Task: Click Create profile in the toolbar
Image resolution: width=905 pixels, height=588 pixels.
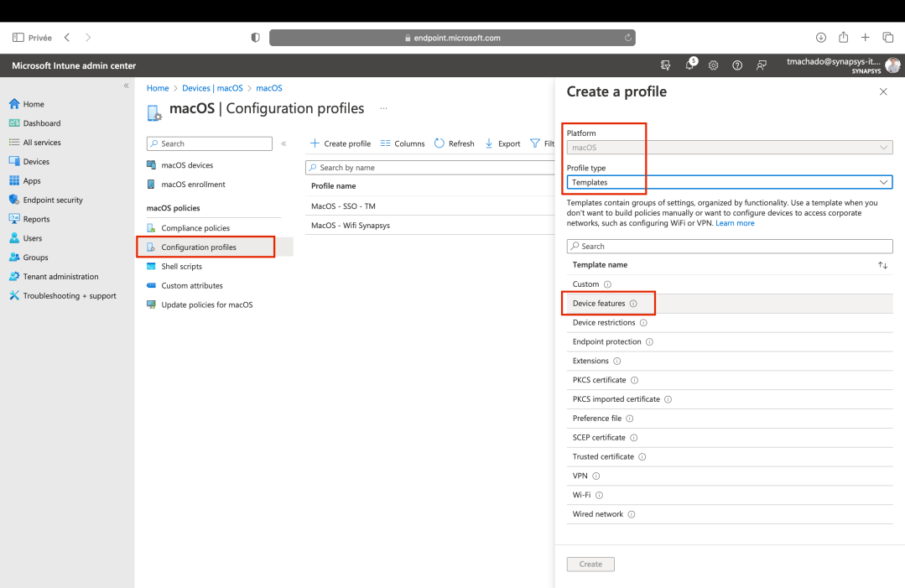Action: 340,143
